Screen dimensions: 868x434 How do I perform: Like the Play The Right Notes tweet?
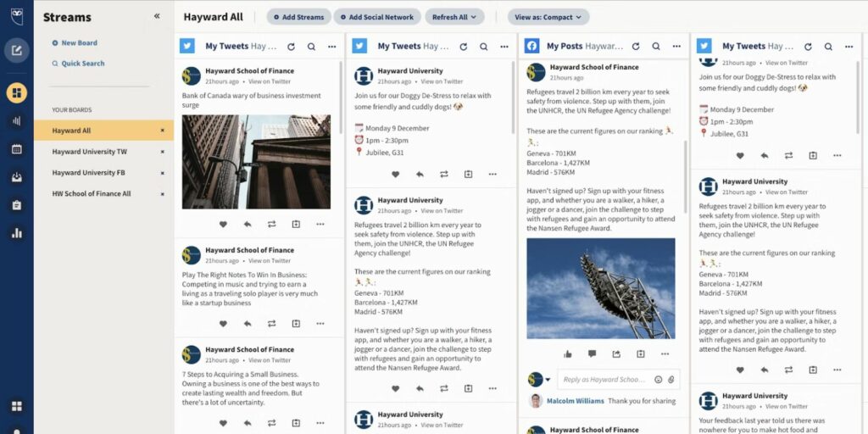223,323
